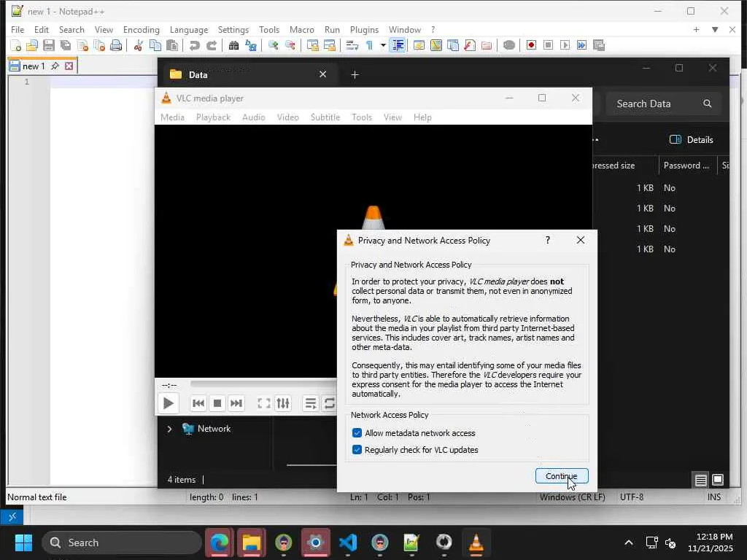Image resolution: width=747 pixels, height=560 pixels.
Task: Open the Subtitle menu in VLC
Action: tap(325, 117)
